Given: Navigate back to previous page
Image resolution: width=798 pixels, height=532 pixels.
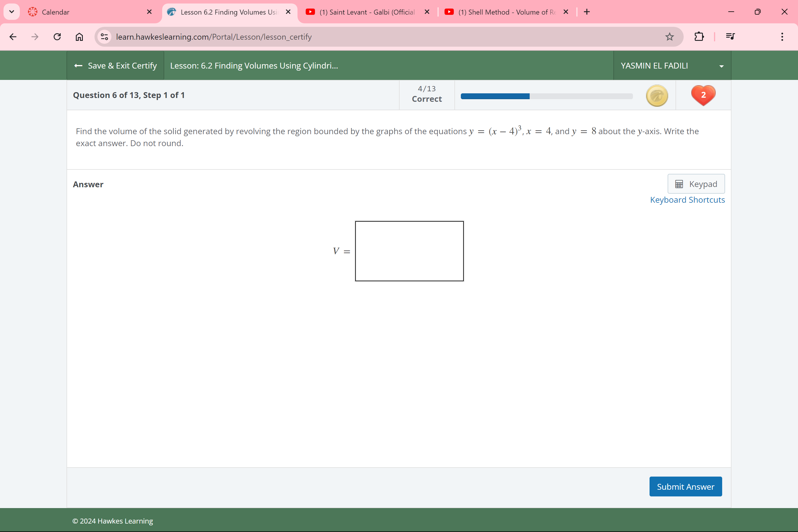Looking at the screenshot, I should click(x=13, y=37).
